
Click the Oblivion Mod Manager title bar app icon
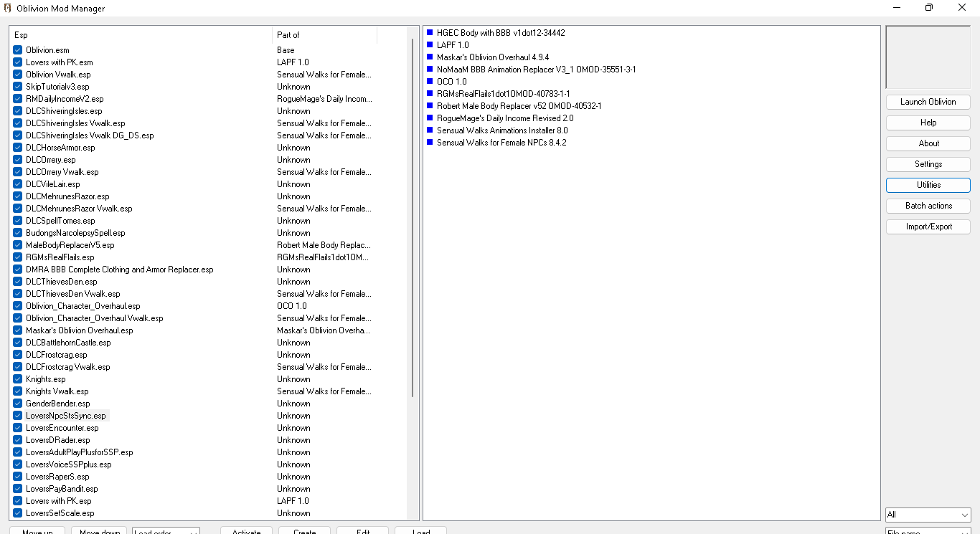tap(8, 8)
